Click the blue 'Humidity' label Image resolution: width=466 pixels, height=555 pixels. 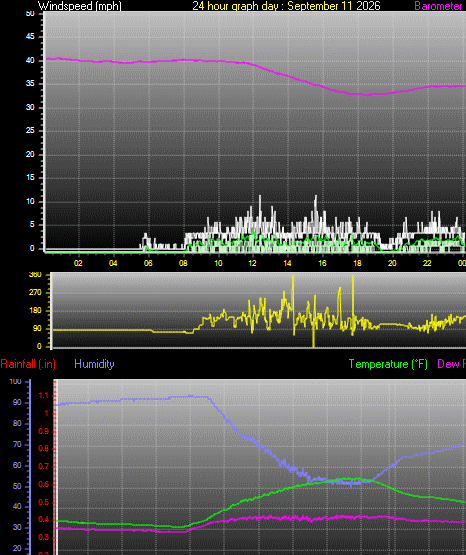pos(94,364)
